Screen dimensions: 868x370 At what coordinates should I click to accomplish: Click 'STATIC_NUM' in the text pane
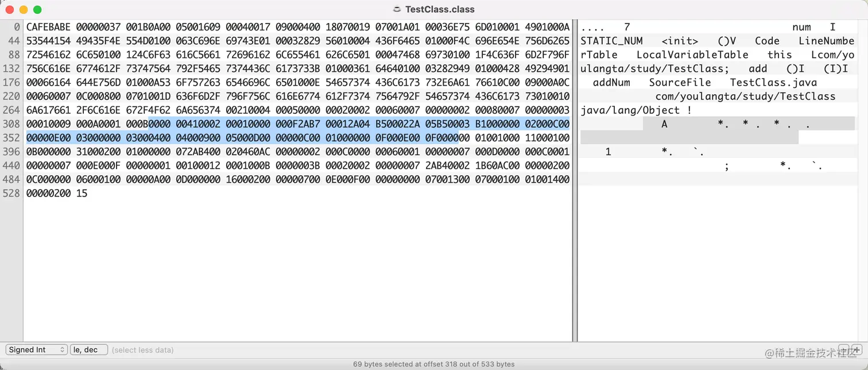(x=612, y=41)
